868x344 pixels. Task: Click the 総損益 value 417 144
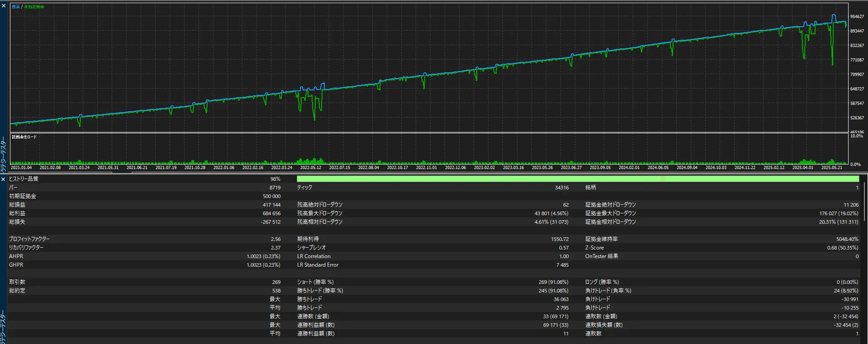pos(272,205)
